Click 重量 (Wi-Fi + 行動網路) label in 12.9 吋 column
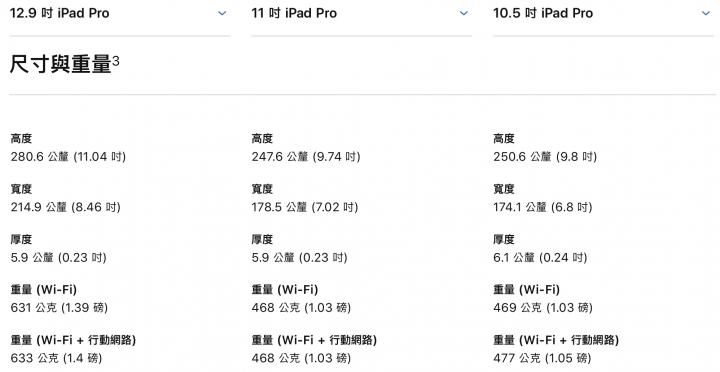720x372 pixels. [73, 340]
